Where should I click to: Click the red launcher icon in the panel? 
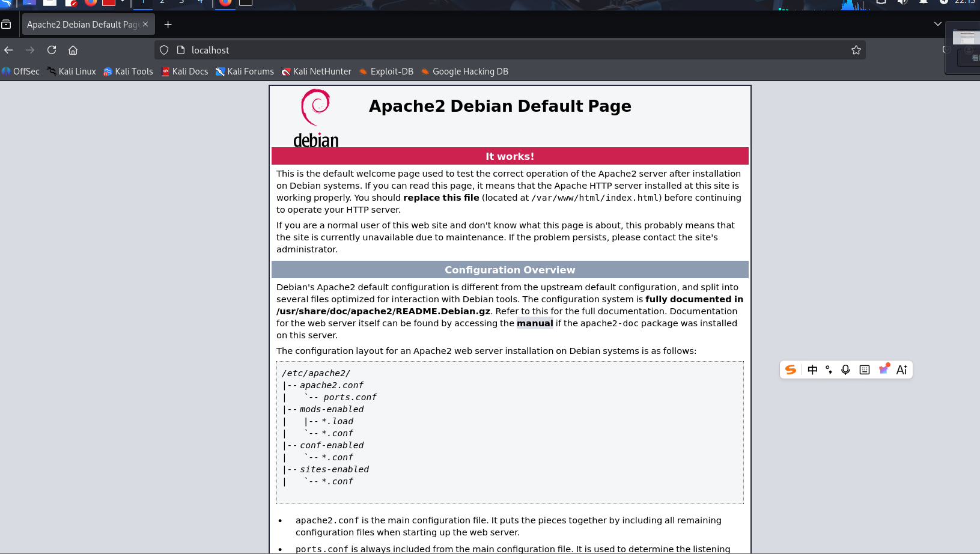(x=109, y=2)
